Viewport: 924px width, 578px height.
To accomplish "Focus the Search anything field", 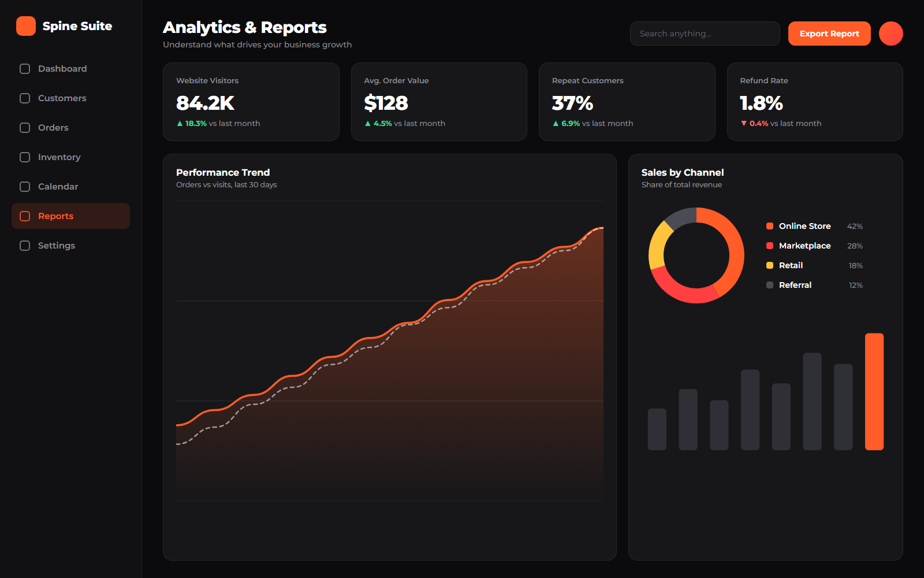I will click(x=705, y=34).
